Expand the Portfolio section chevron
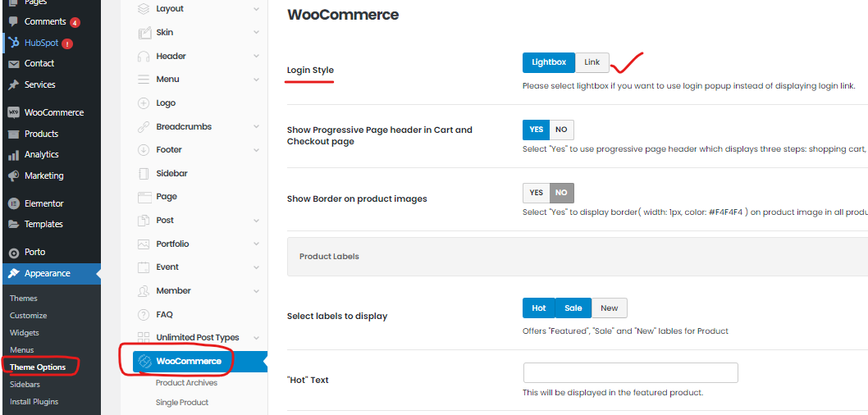868x415 pixels. coord(256,244)
